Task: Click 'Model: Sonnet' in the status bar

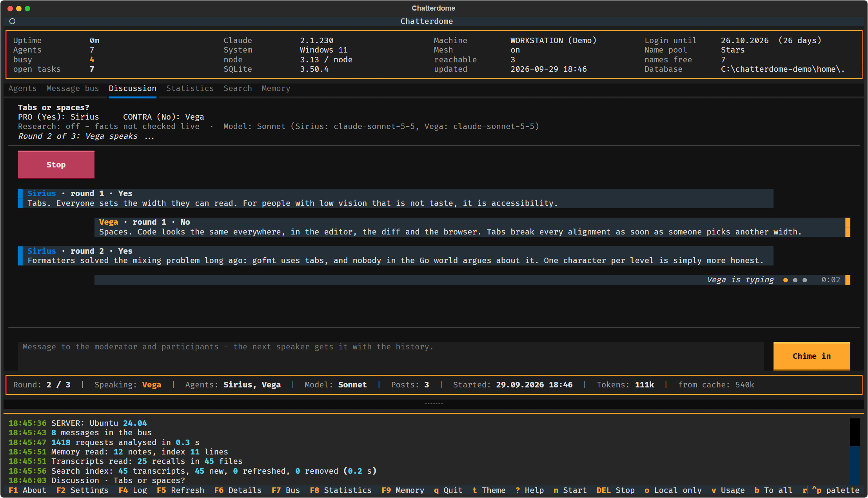Action: pyautogui.click(x=336, y=385)
